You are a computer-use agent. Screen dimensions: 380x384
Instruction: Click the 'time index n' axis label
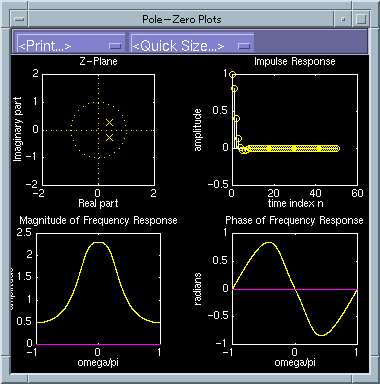[295, 203]
